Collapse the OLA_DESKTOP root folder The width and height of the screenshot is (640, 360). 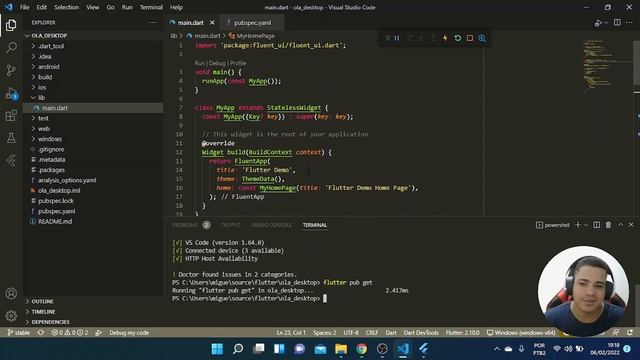[x=49, y=36]
